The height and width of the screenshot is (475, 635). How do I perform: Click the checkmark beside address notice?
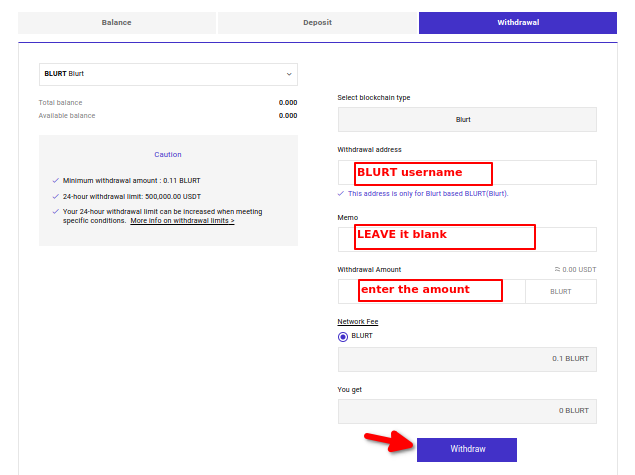(x=341, y=194)
